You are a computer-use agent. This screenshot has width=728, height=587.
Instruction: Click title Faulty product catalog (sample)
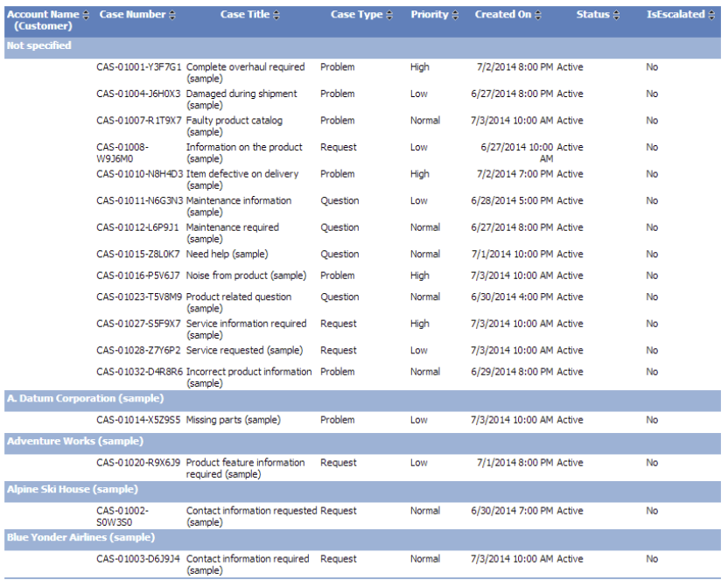234,126
